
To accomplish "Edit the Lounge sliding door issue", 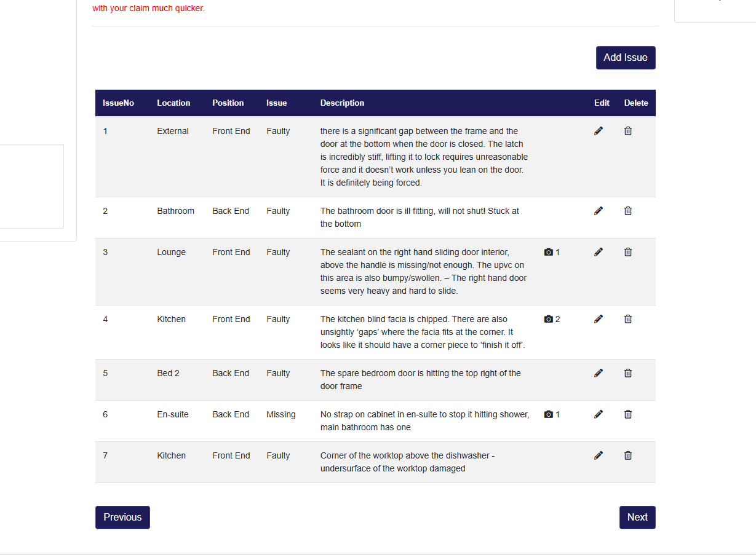I will point(599,252).
